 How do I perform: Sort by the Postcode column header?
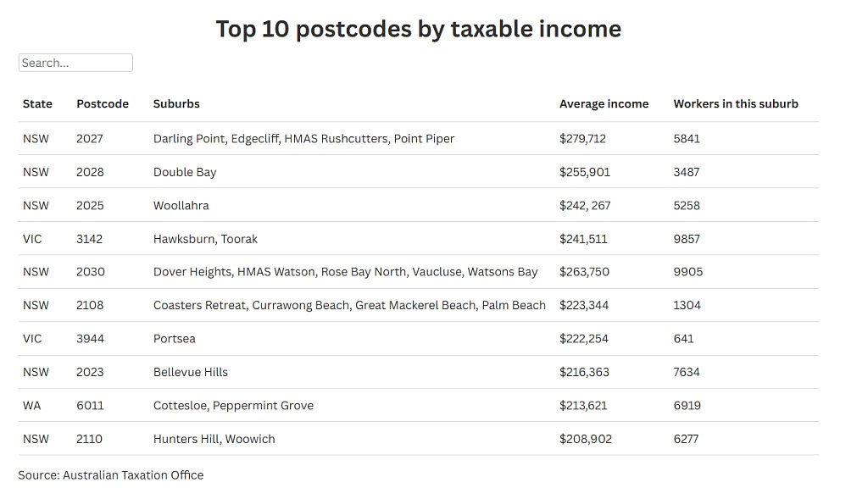click(x=103, y=104)
